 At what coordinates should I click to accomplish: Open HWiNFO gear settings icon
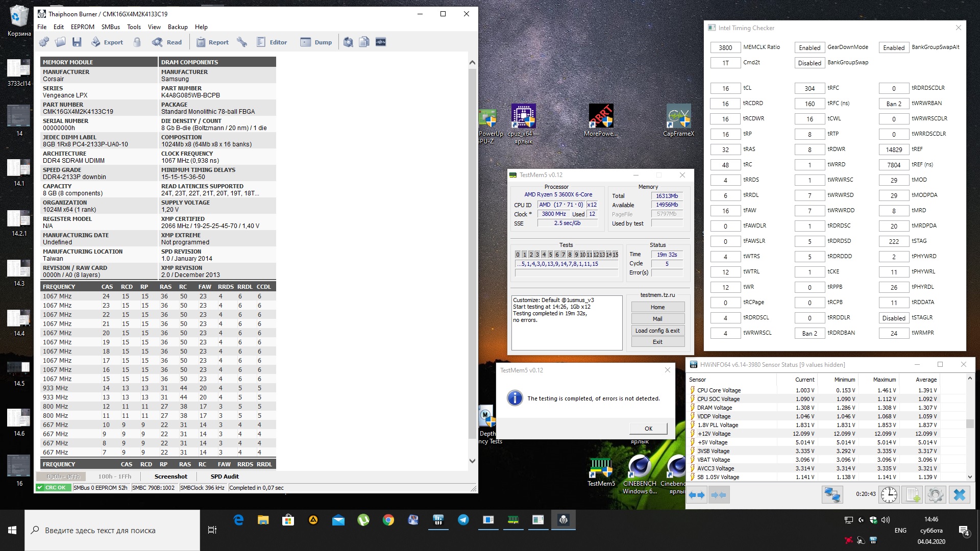pyautogui.click(x=936, y=494)
